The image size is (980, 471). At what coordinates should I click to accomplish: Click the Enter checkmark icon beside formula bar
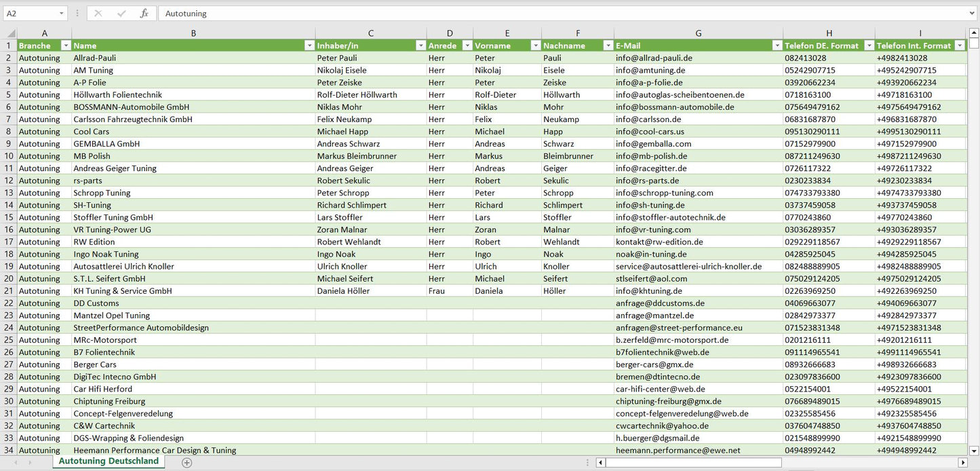[121, 14]
